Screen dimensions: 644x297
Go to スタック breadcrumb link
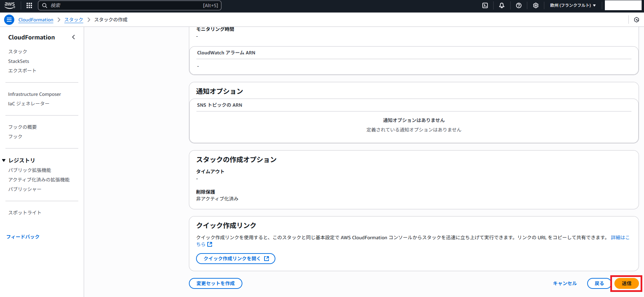click(x=74, y=20)
